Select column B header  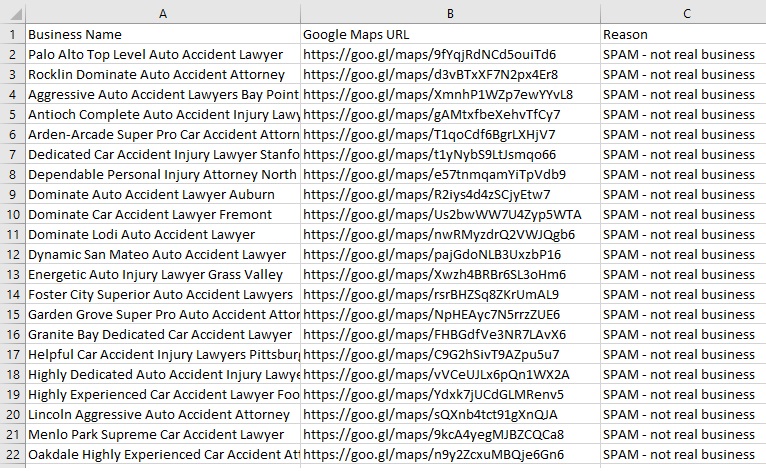[450, 13]
